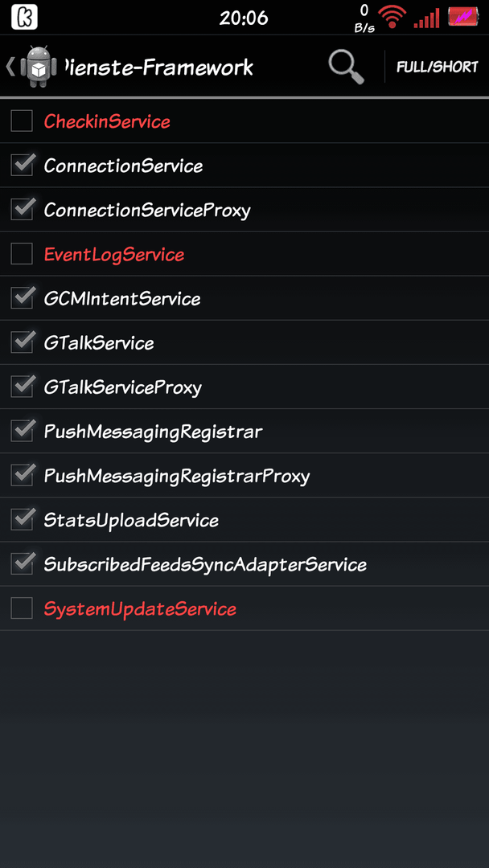The height and width of the screenshot is (868, 489).
Task: Tap the back chevron beside app icon
Action: pyautogui.click(x=10, y=67)
